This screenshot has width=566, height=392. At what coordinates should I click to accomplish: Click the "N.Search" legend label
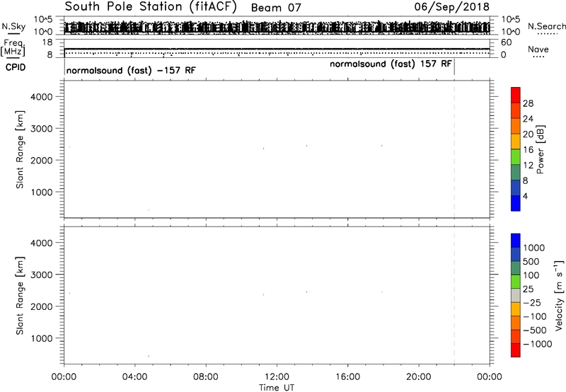pos(546,26)
